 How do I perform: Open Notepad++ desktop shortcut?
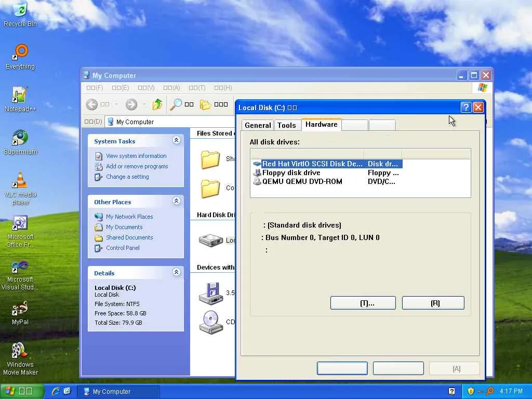pos(20,99)
